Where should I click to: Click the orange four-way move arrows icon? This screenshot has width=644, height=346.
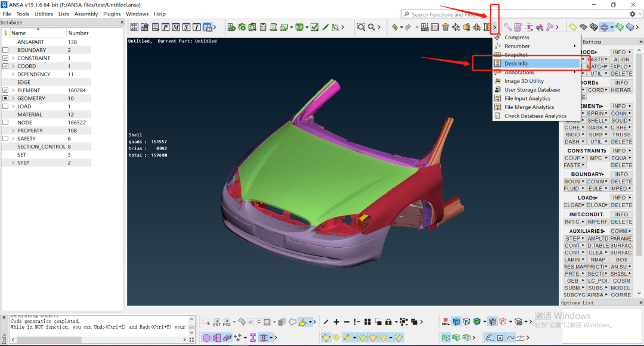pos(476,27)
